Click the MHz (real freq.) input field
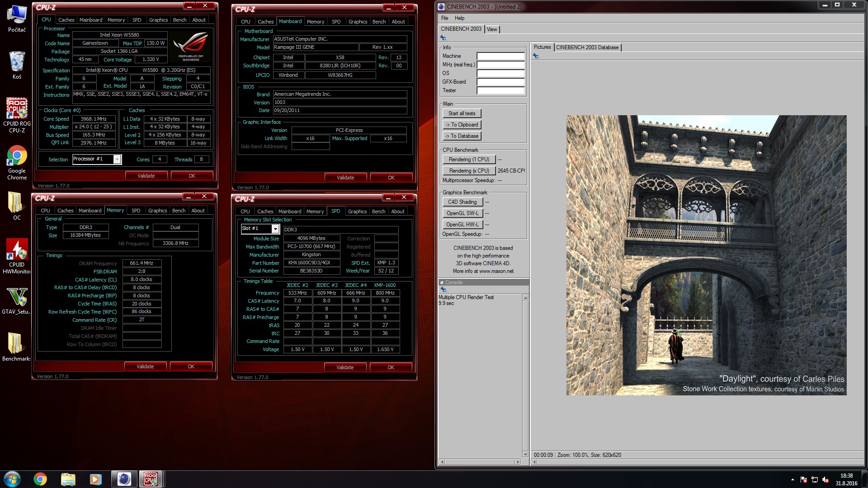 500,65
